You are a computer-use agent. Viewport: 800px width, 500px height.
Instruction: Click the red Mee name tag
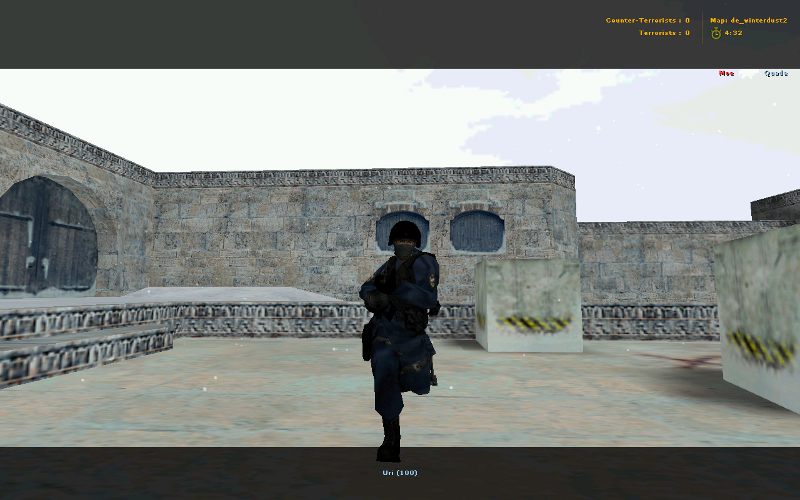pyautogui.click(x=726, y=73)
